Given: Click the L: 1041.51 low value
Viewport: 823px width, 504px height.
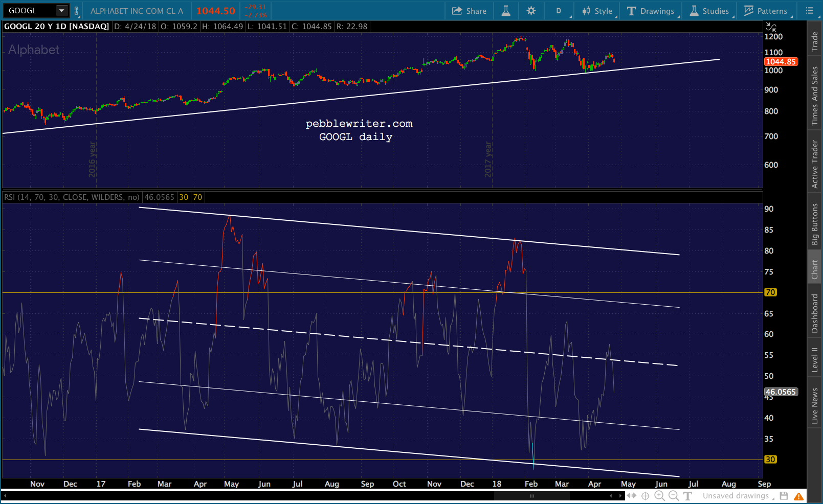Looking at the screenshot, I should click(267, 27).
